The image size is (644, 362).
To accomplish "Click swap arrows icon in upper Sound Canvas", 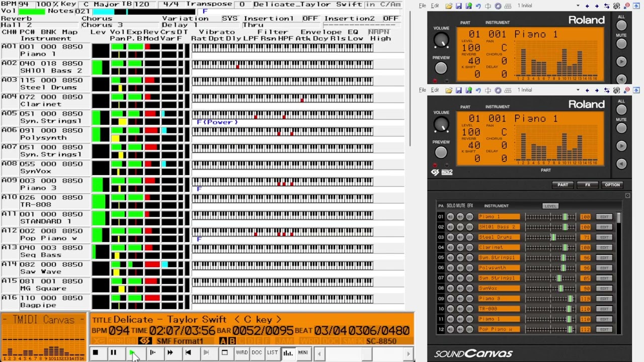I will [607, 6].
